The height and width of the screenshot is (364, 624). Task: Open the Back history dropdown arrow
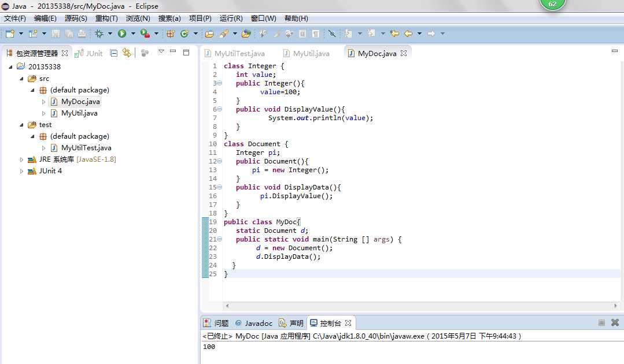tap(419, 34)
